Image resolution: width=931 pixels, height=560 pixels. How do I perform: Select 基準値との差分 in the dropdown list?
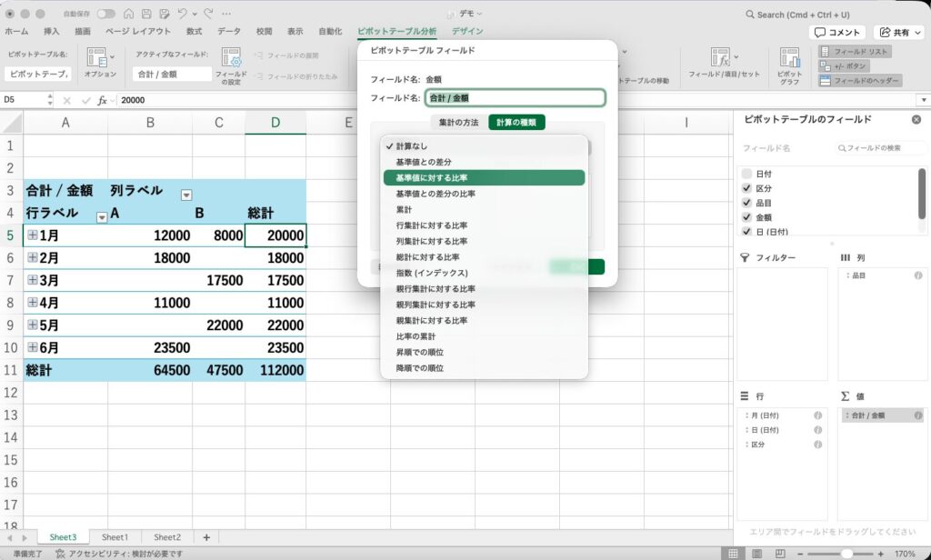484,162
